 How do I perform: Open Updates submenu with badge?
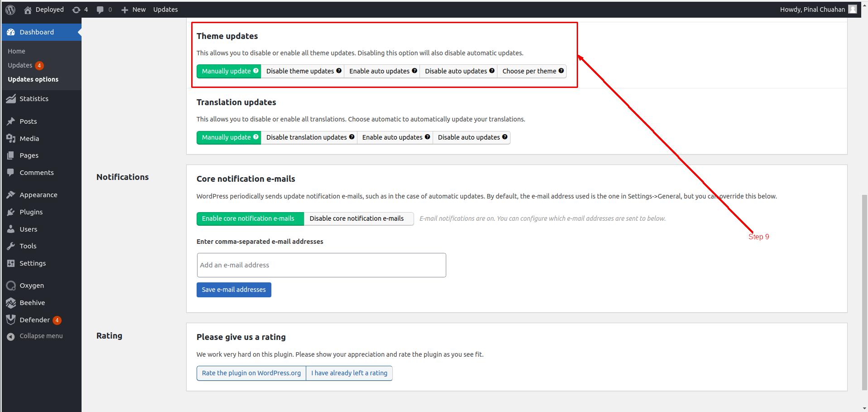(x=25, y=65)
